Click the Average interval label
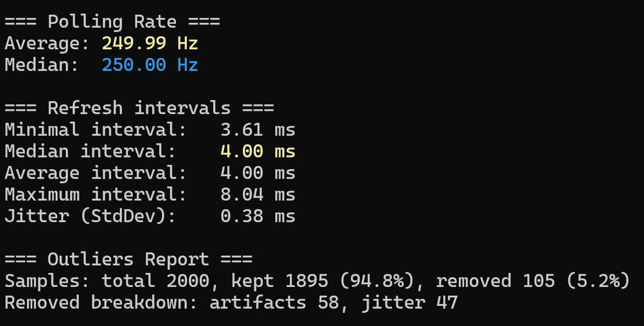The image size is (644, 326). pyautogui.click(x=96, y=174)
